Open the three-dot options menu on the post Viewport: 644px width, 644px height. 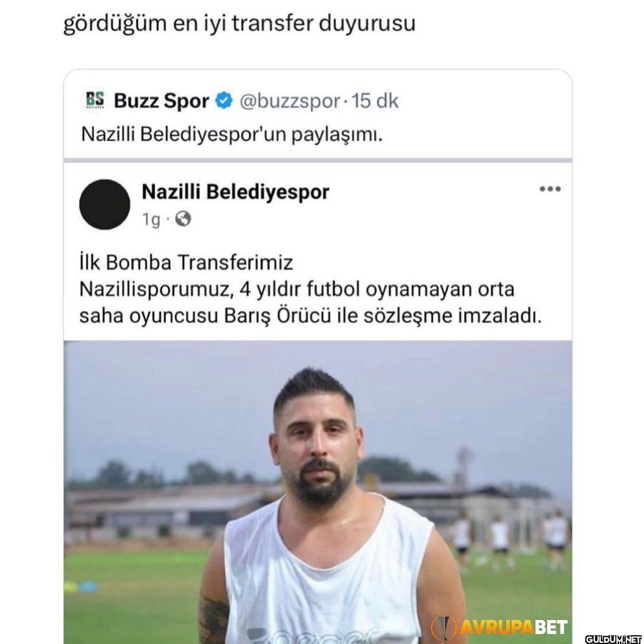pyautogui.click(x=550, y=189)
